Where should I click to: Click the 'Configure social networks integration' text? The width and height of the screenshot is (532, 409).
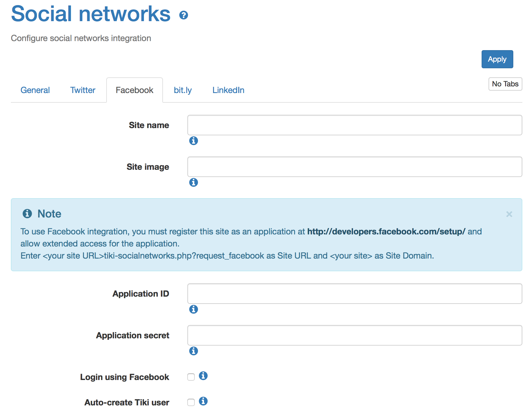click(x=81, y=38)
